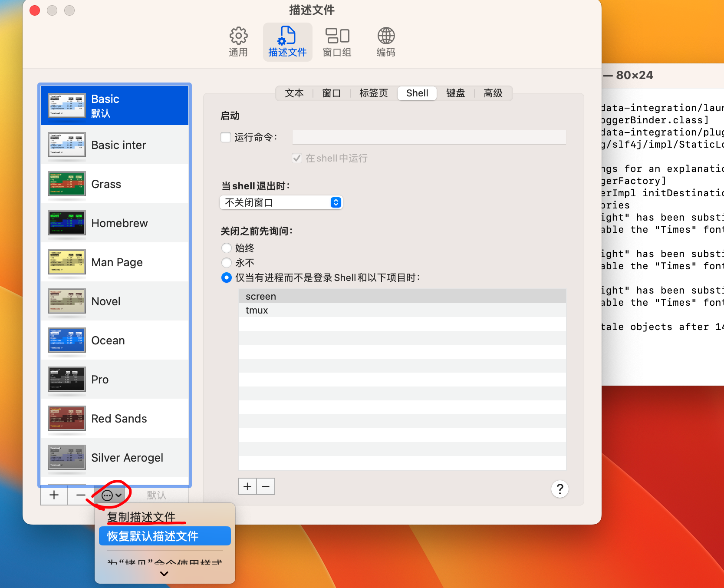Add a process entry below the list
The width and height of the screenshot is (724, 588).
[x=247, y=486]
